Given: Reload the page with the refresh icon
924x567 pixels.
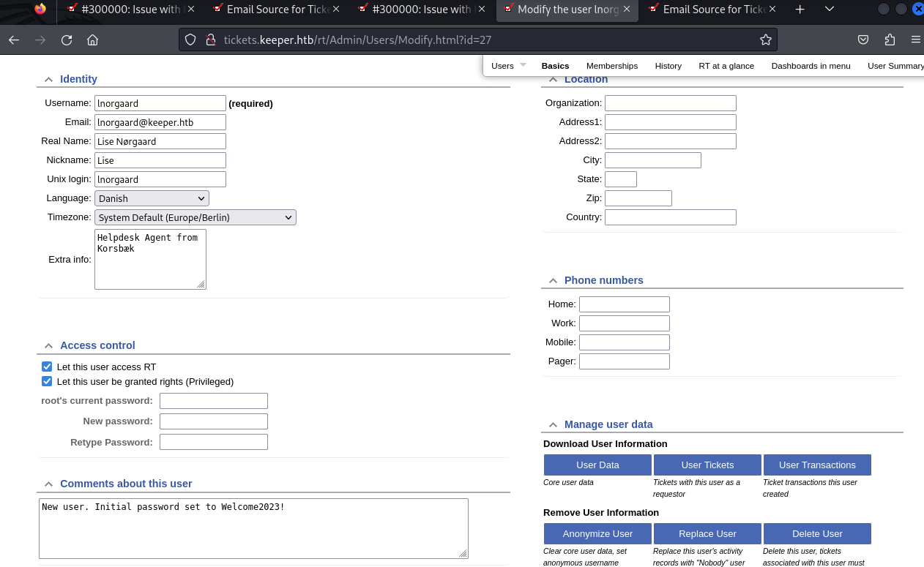Looking at the screenshot, I should [x=67, y=40].
